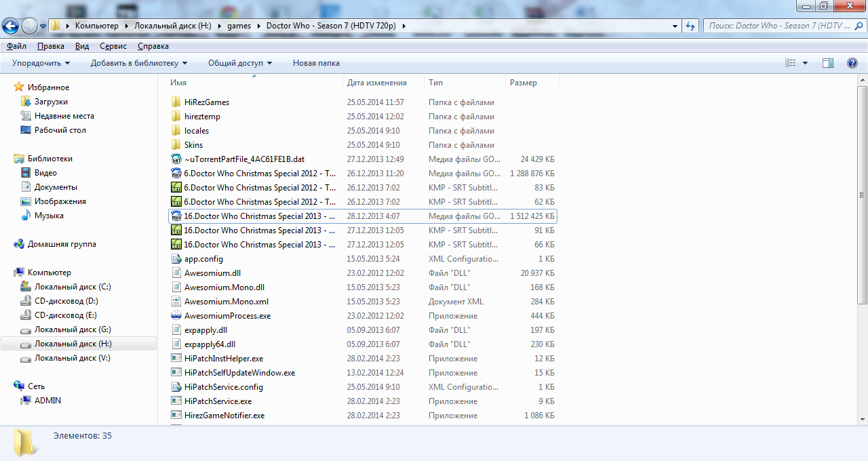Open the Вид menu
The height and width of the screenshot is (461, 868).
point(82,46)
